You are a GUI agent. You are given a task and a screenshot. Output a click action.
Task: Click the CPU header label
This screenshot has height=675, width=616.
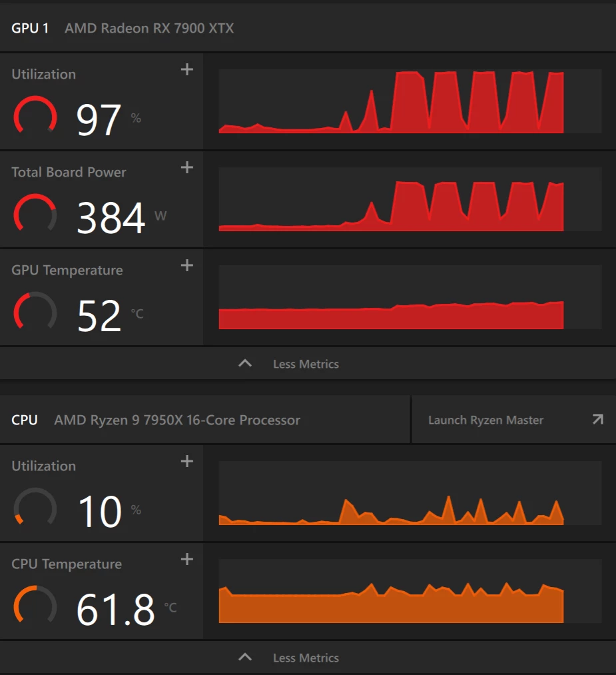[x=25, y=420]
